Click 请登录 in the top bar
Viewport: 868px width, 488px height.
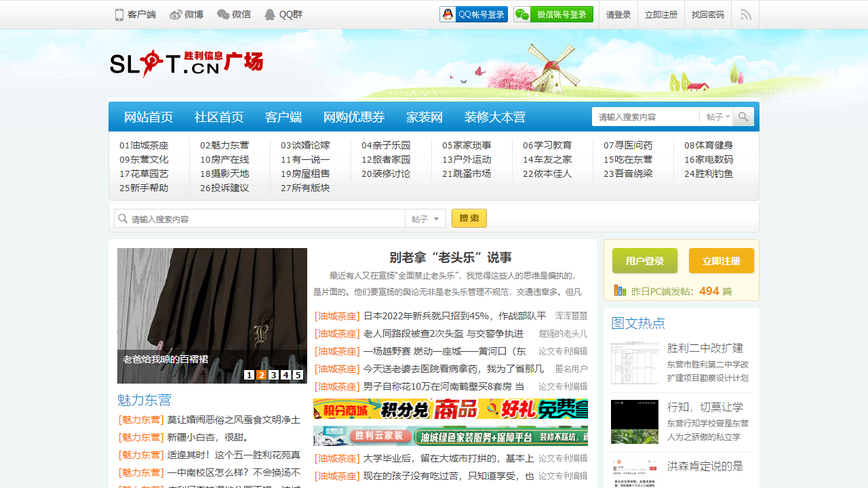pos(618,15)
